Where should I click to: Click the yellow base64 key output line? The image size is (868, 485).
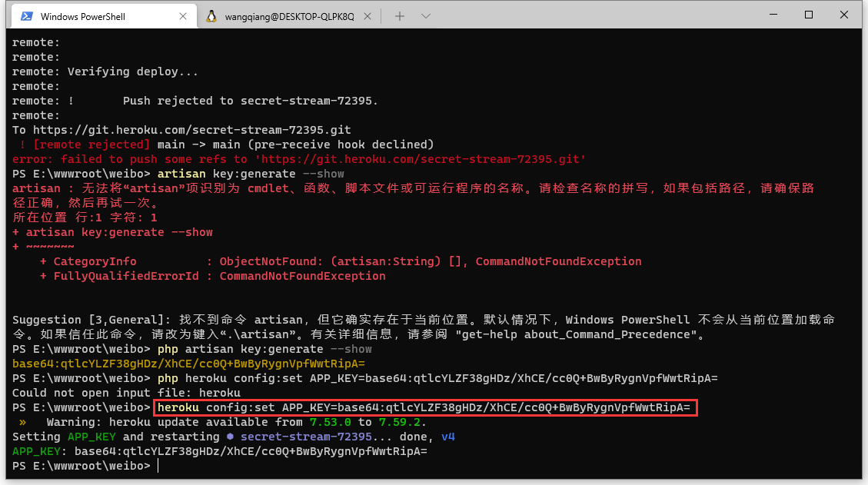click(x=189, y=364)
